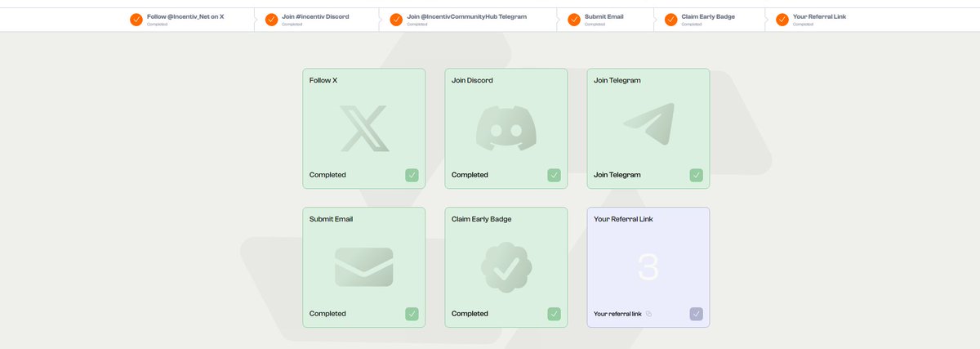This screenshot has width=980, height=349.
Task: Click 'Completed' label in the Follow X card
Action: click(327, 175)
